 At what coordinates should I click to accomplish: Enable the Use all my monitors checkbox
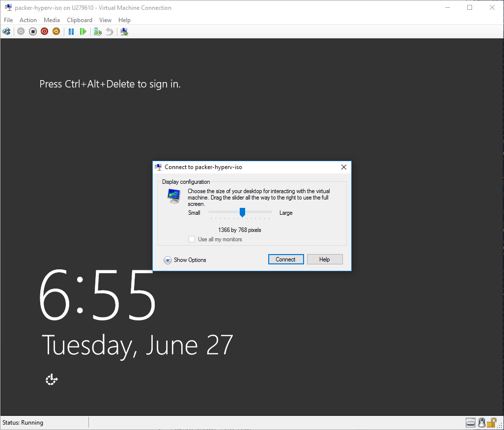(192, 239)
